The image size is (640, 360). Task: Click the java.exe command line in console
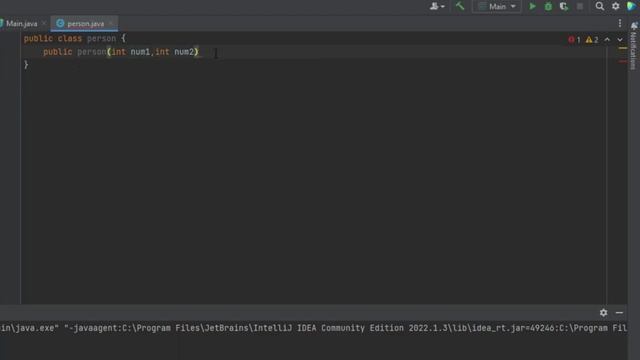click(x=313, y=328)
